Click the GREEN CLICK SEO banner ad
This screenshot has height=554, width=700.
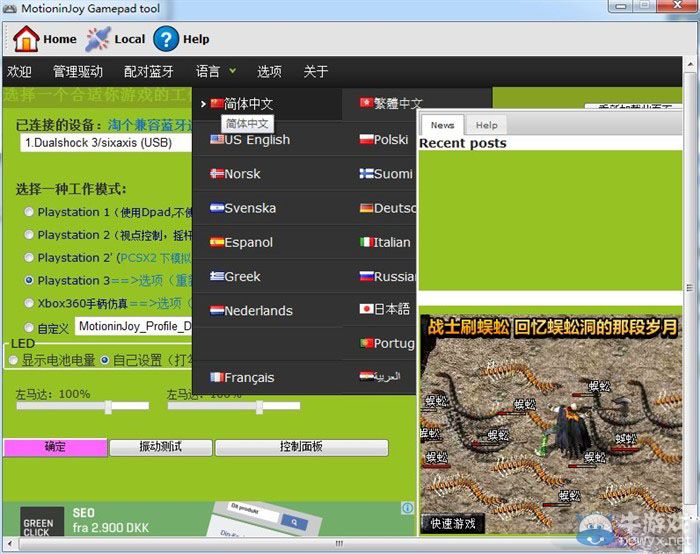(209, 519)
